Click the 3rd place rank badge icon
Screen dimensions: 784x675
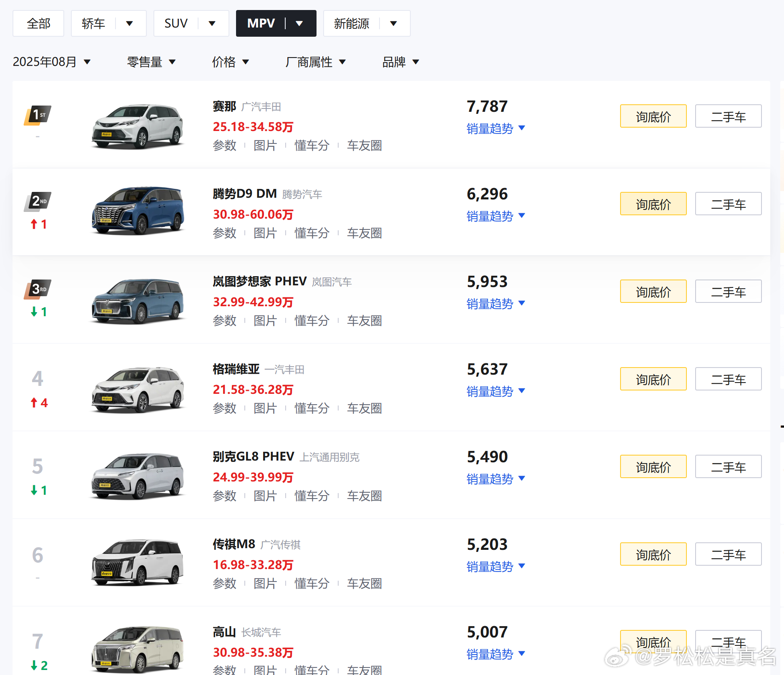(38, 290)
